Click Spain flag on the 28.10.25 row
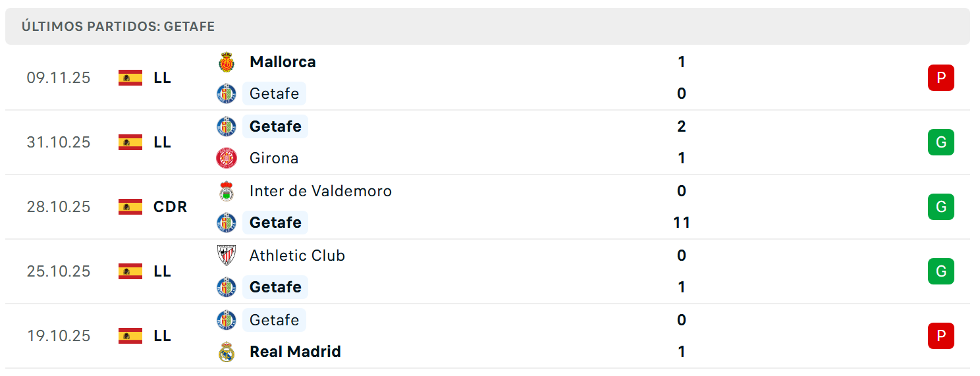The height and width of the screenshot is (376, 980). 130,207
